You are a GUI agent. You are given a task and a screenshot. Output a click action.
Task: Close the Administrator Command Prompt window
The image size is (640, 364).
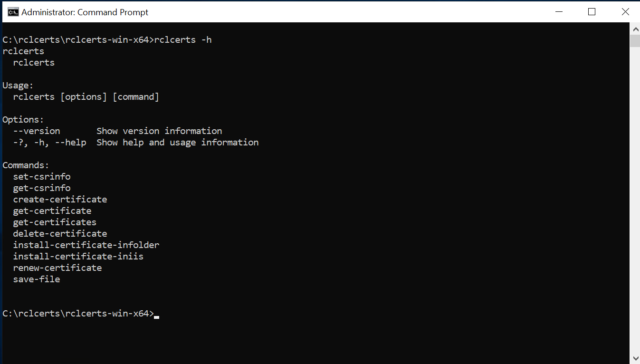coord(625,12)
